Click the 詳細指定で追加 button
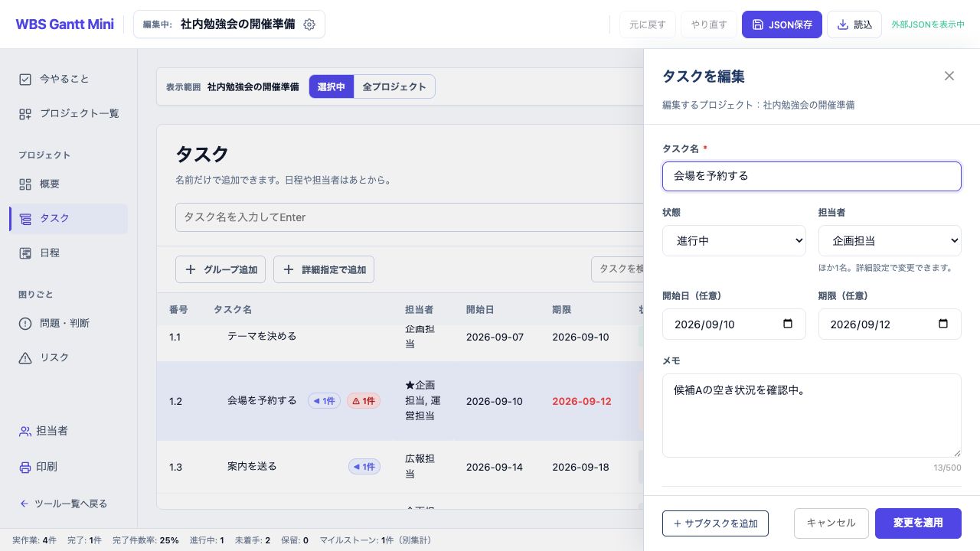This screenshot has height=551, width=980. [324, 269]
